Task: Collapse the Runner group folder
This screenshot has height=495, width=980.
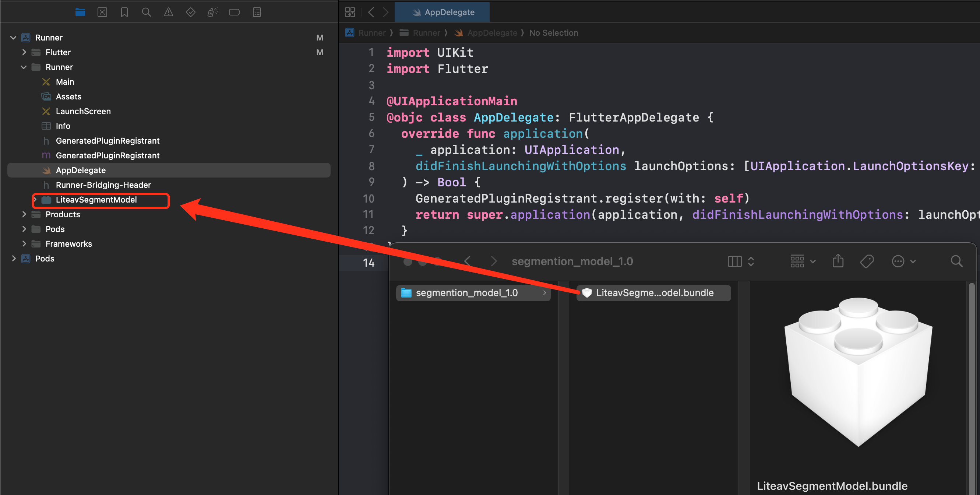Action: pyautogui.click(x=24, y=67)
